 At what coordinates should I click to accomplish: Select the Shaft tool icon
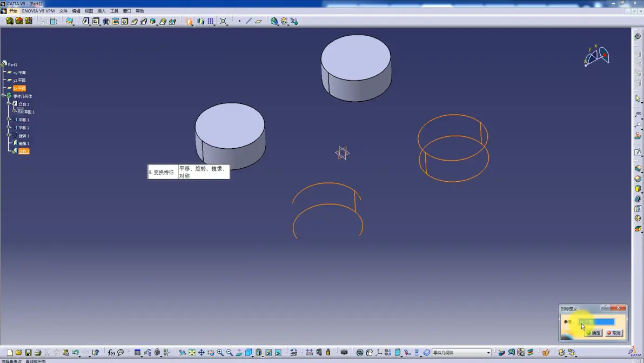pyautogui.click(x=106, y=21)
